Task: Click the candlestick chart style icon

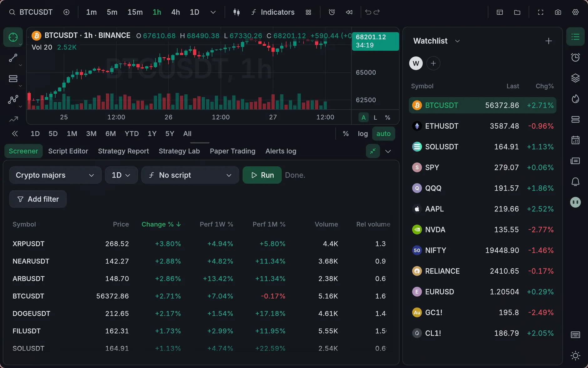Action: pos(236,12)
